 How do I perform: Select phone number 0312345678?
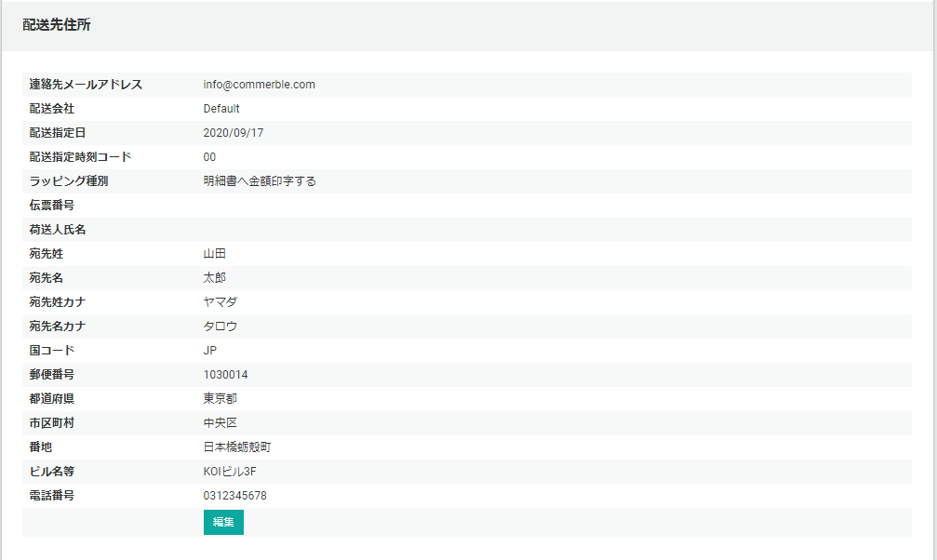[x=234, y=496]
